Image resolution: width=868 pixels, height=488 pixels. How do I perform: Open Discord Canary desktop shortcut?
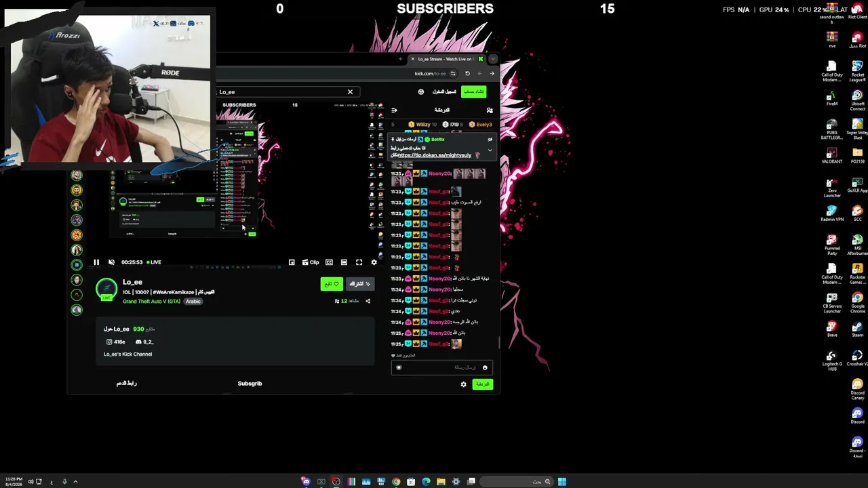(857, 389)
